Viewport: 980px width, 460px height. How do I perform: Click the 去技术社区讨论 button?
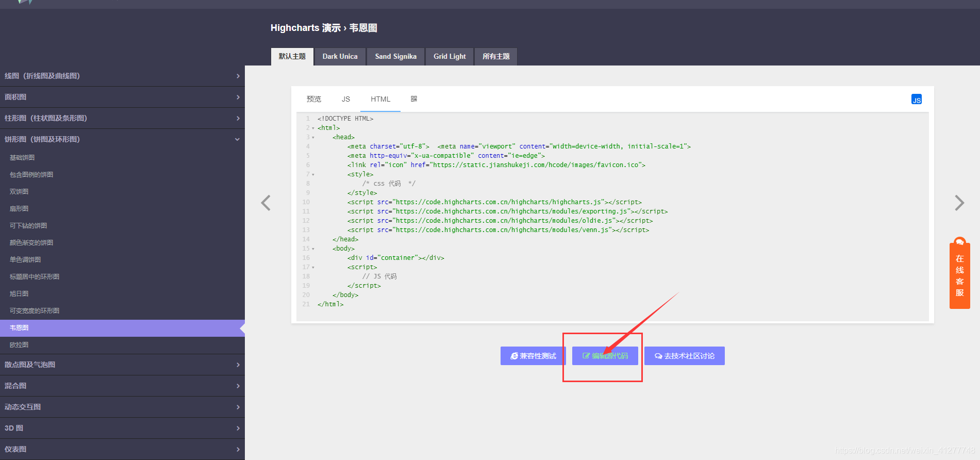tap(685, 356)
